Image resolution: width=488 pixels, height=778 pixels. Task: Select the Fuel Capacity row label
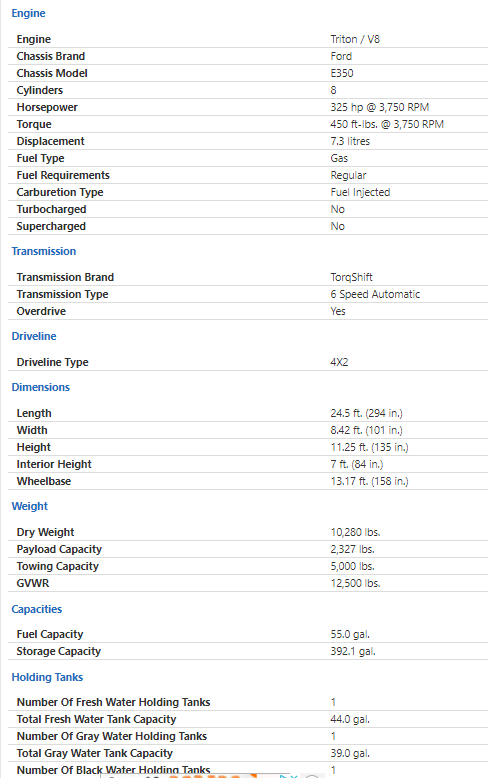click(50, 634)
